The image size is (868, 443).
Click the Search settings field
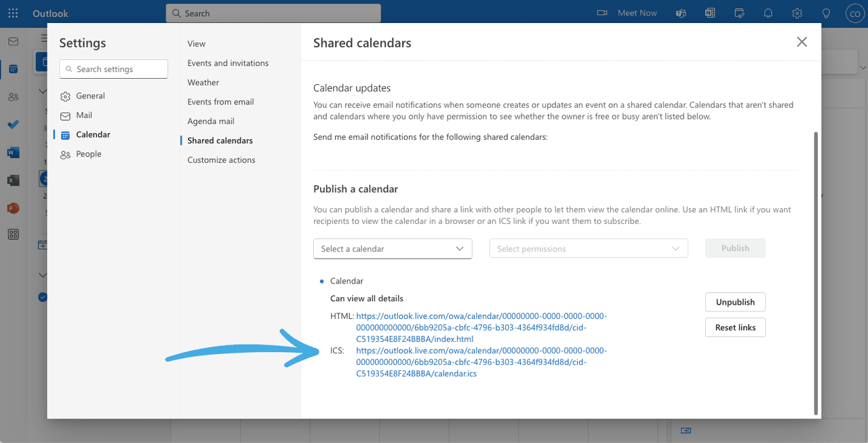pyautogui.click(x=113, y=69)
